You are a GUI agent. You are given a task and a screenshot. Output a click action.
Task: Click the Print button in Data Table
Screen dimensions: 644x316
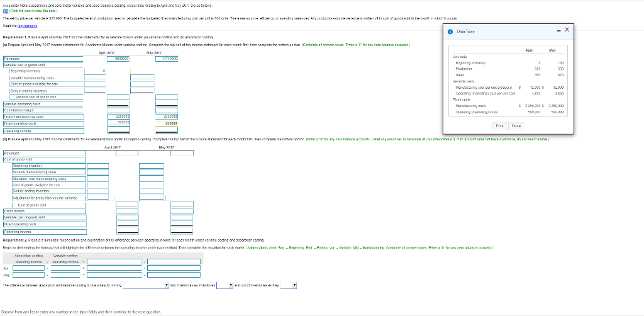pos(499,126)
